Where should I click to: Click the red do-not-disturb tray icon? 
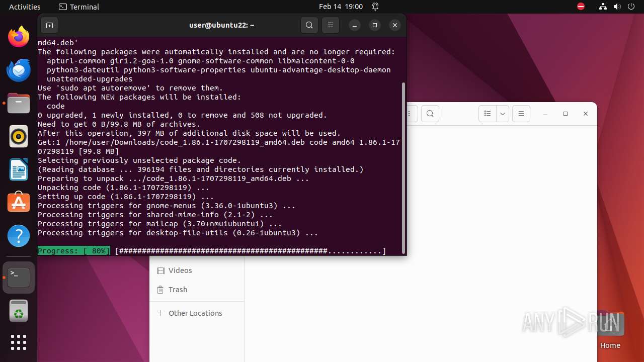tap(581, 7)
